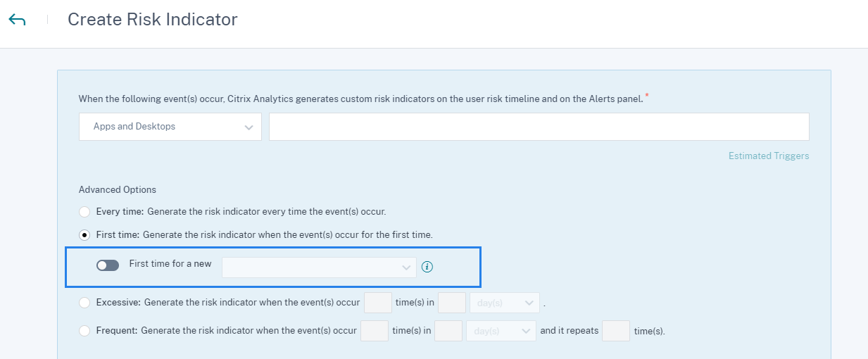Expand the First time for a new dropdown
This screenshot has height=359, width=868.
click(x=319, y=267)
